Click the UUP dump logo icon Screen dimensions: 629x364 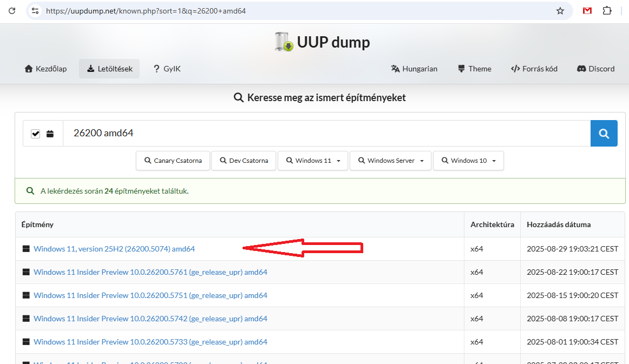pyautogui.click(x=284, y=42)
